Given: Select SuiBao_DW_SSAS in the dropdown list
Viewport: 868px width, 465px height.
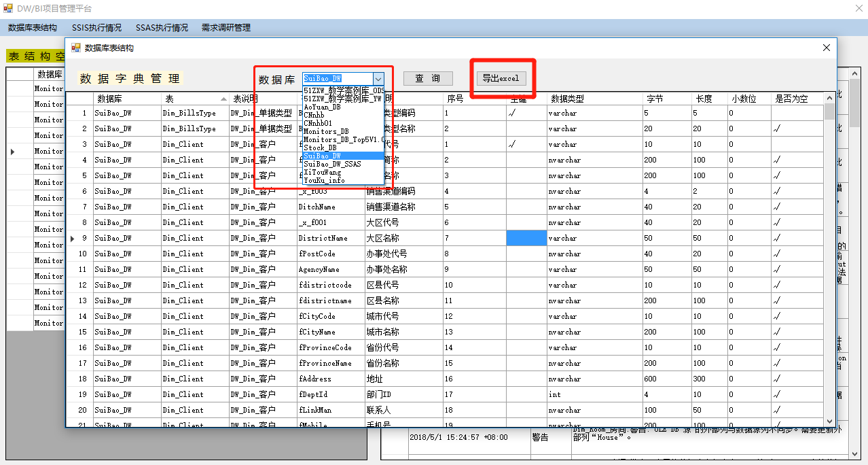Looking at the screenshot, I should pyautogui.click(x=344, y=164).
